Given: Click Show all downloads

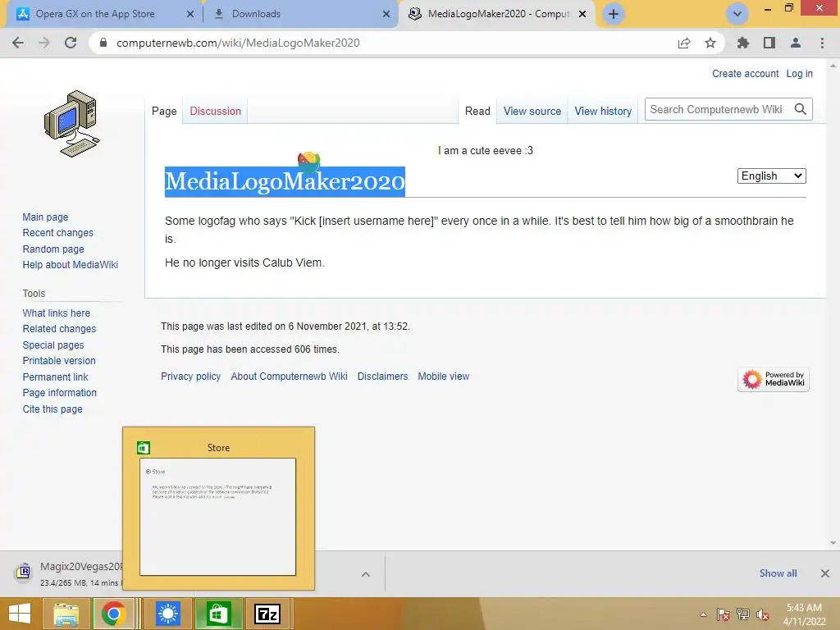Looking at the screenshot, I should click(778, 573).
